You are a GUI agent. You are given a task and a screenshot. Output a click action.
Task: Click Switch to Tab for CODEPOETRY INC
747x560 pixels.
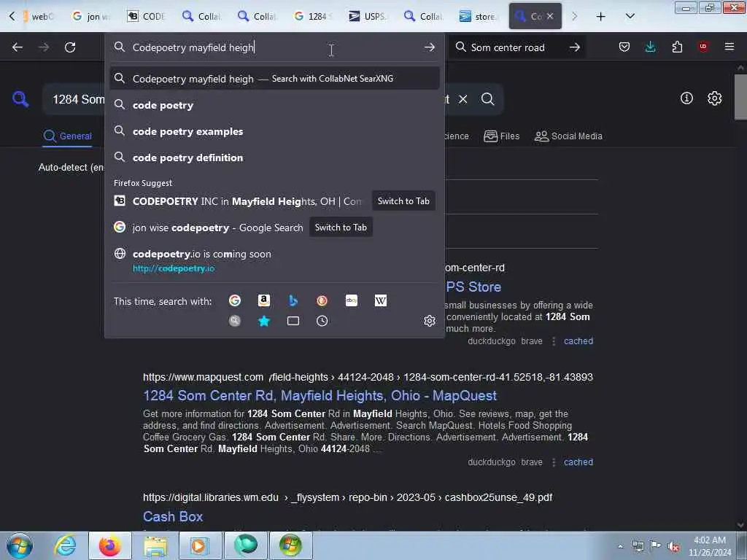click(403, 201)
